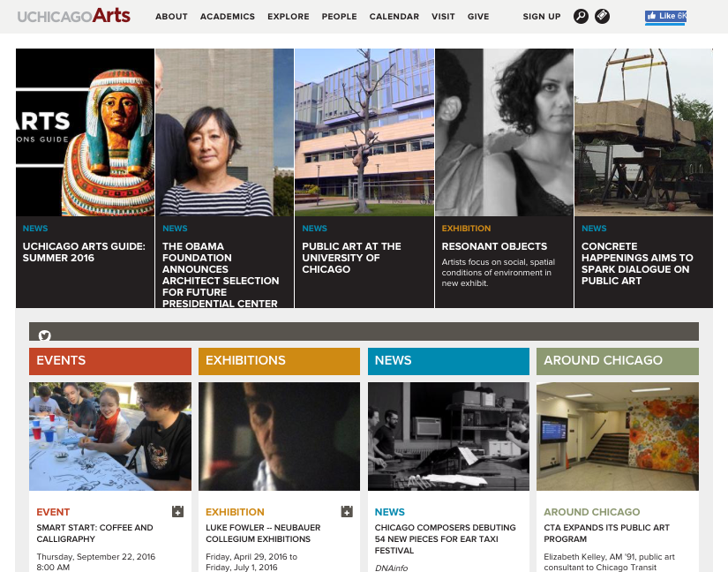Open the AROUND CHICAGO section header

click(x=618, y=361)
